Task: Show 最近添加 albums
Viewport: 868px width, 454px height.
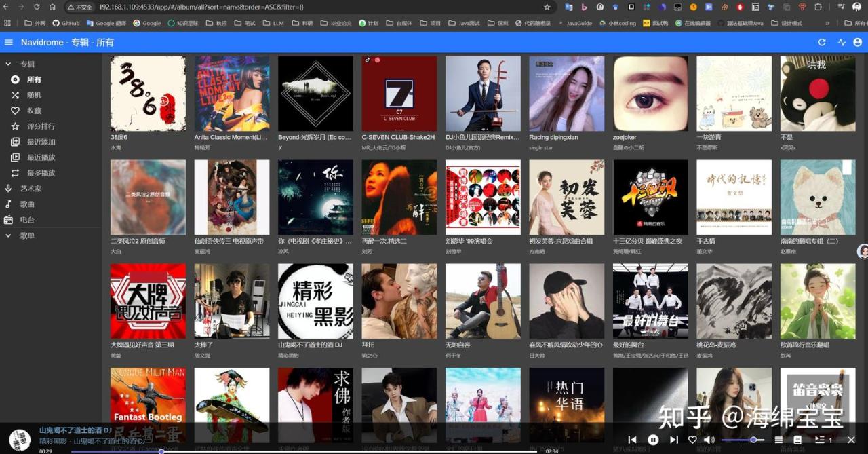Action: (x=51, y=142)
